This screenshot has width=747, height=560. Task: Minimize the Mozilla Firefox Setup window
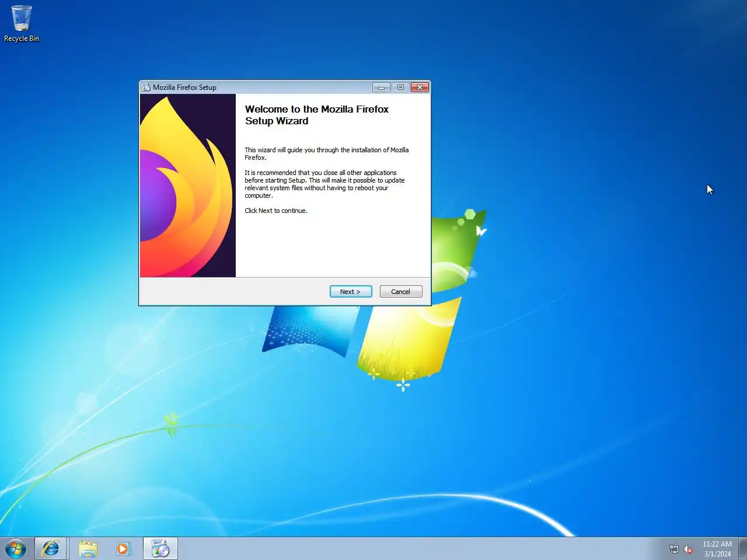[x=381, y=87]
